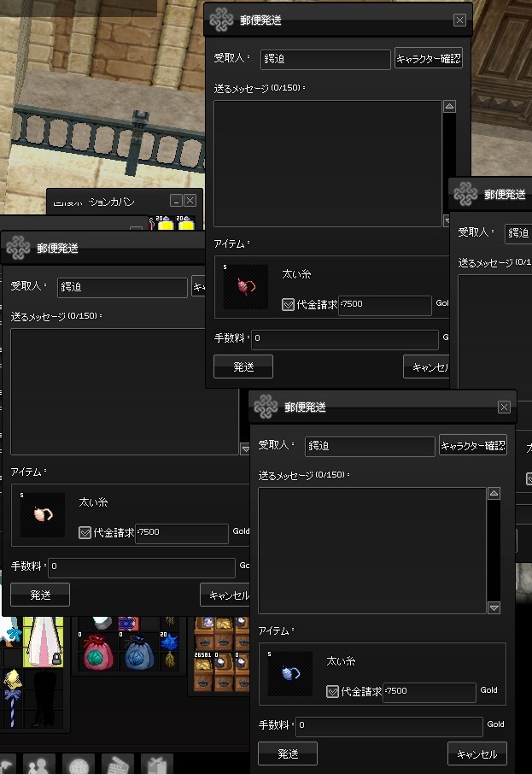Viewport: 532px width, 774px height.
Task: Toggle 代金請求 checkbox for beige thread
Action: click(x=85, y=532)
